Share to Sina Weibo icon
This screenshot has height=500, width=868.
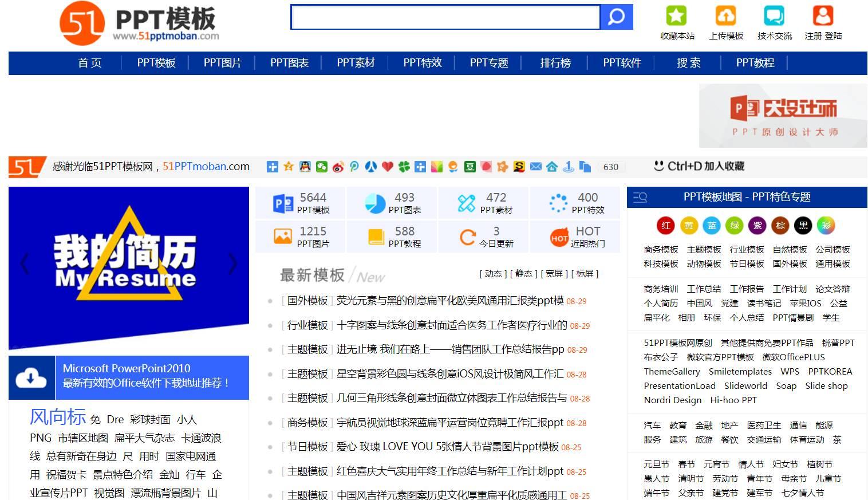[x=338, y=167]
